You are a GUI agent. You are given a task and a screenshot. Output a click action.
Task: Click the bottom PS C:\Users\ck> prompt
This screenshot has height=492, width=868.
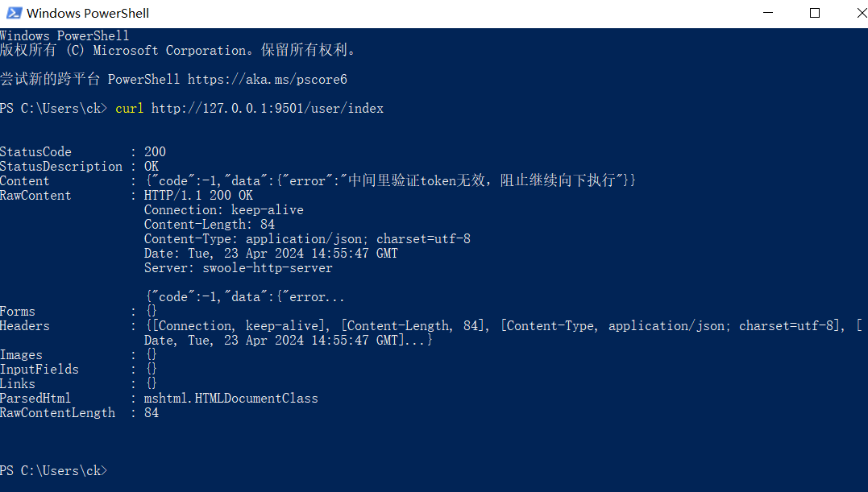(x=54, y=471)
